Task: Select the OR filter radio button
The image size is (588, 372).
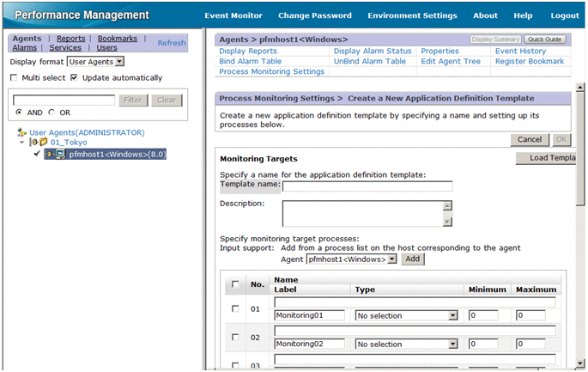Action: tap(52, 113)
